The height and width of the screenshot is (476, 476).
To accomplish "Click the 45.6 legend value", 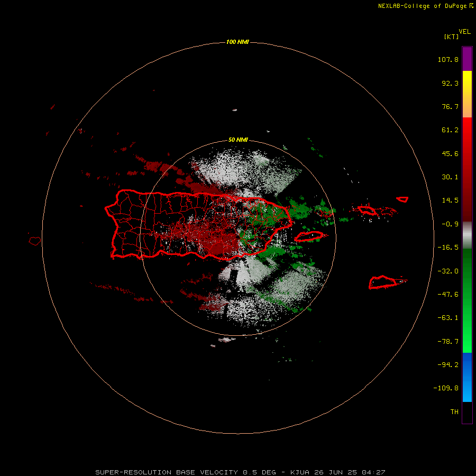I will (450, 153).
